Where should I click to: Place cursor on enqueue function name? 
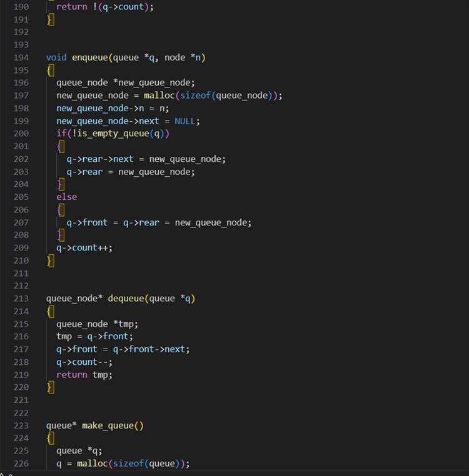click(x=90, y=57)
